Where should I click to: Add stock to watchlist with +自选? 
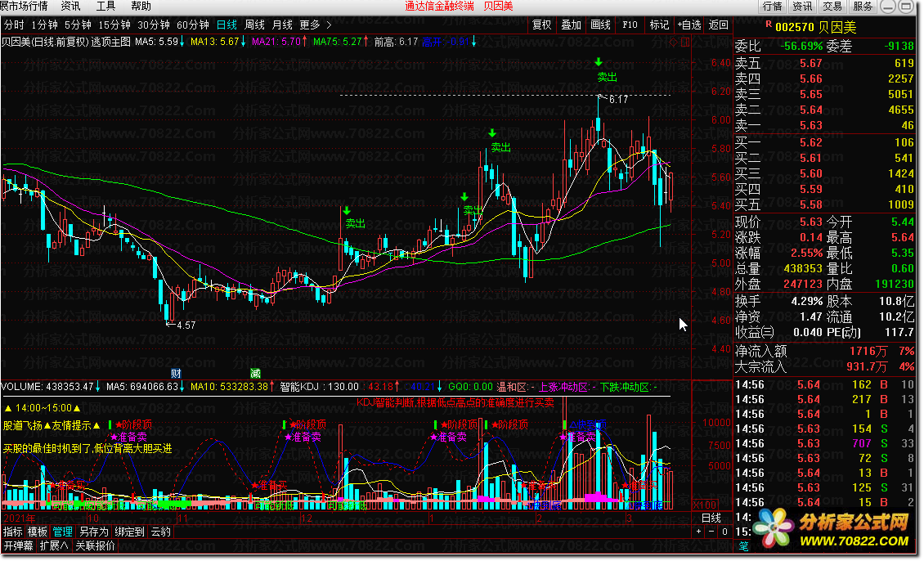click(x=689, y=25)
